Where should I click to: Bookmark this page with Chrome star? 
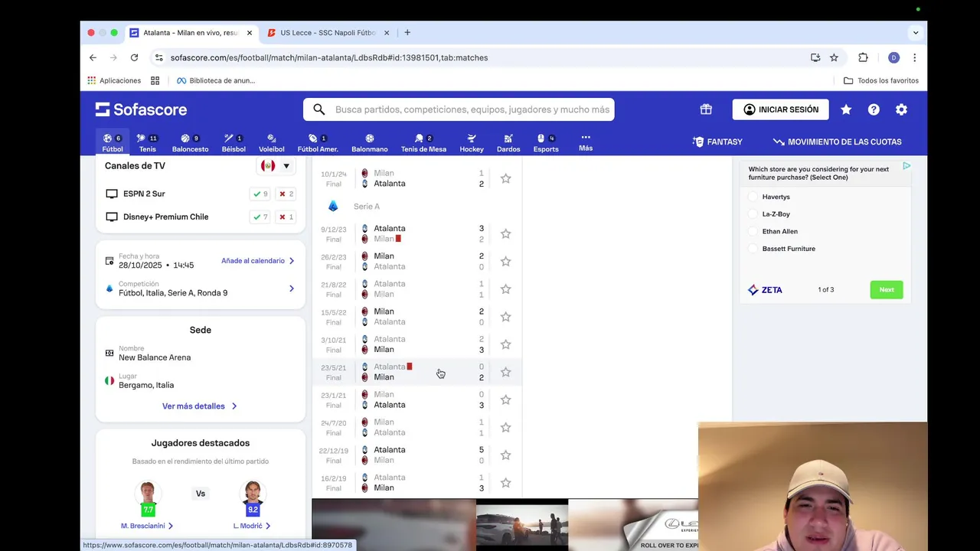(834, 57)
